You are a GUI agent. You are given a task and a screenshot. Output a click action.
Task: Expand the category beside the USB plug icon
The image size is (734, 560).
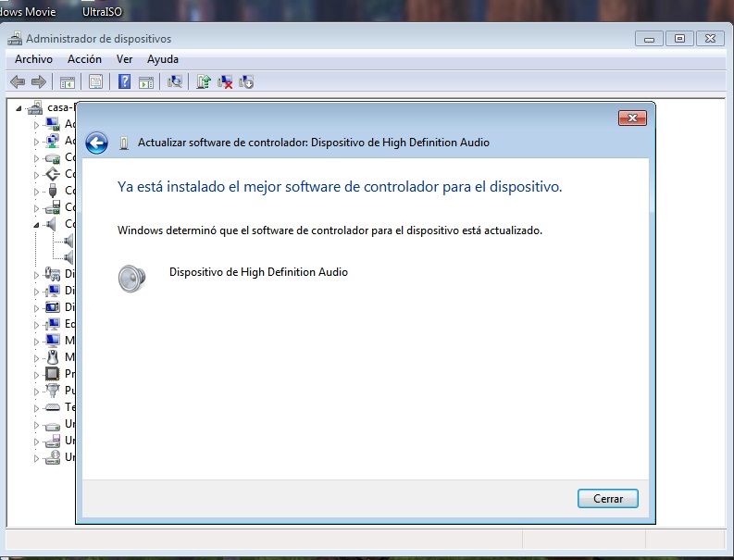[x=36, y=192]
